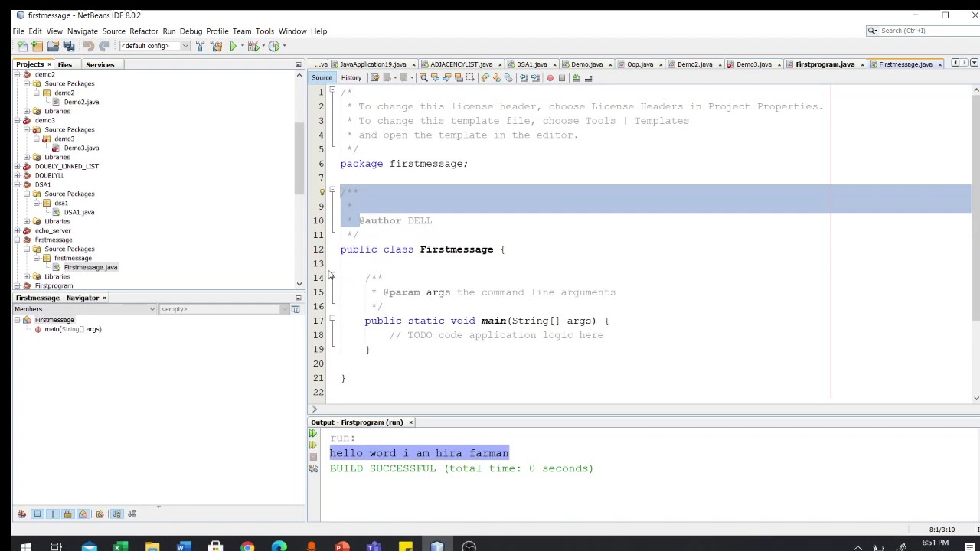The width and height of the screenshot is (980, 551).
Task: Click the New Project toolbar icon
Action: (x=38, y=46)
